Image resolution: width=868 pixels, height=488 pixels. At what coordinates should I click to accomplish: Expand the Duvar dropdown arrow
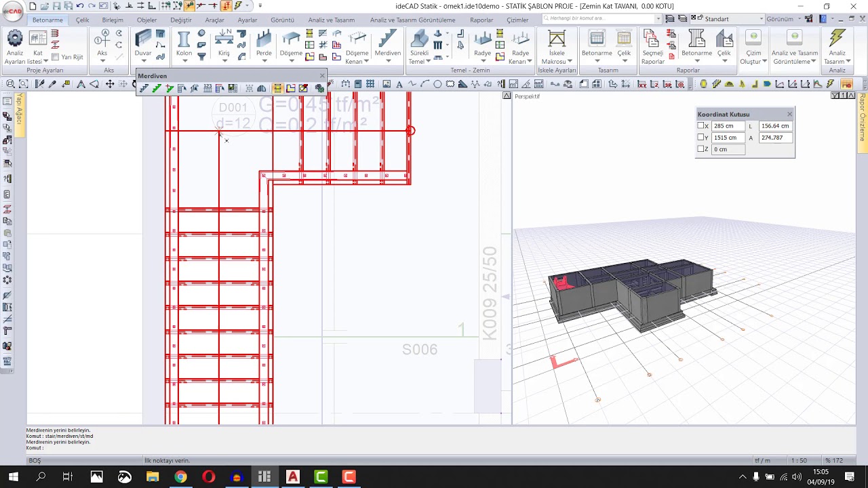pos(143,62)
